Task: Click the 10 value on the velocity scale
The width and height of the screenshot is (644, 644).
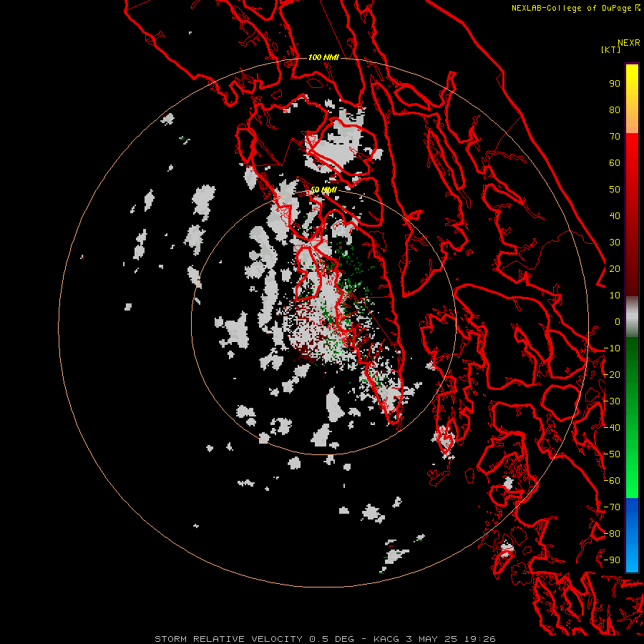Action: [615, 296]
